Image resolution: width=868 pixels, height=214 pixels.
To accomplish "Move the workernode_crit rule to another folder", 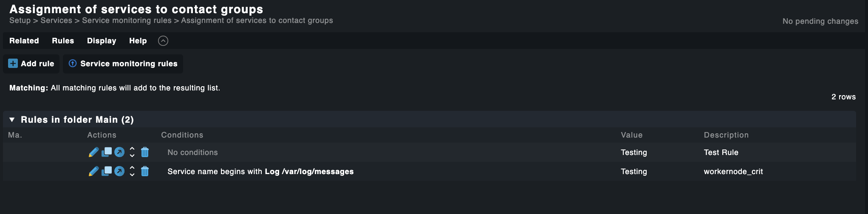I will 119,171.
